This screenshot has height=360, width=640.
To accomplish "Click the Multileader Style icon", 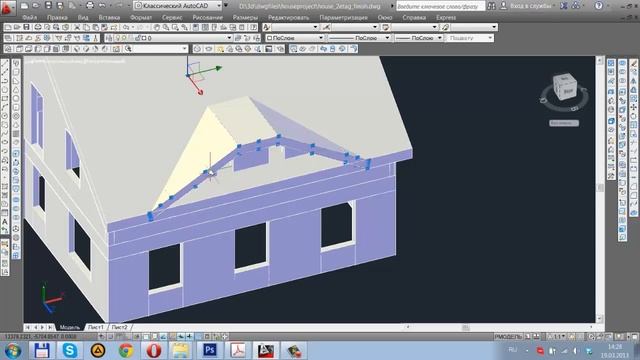I will (445, 27).
